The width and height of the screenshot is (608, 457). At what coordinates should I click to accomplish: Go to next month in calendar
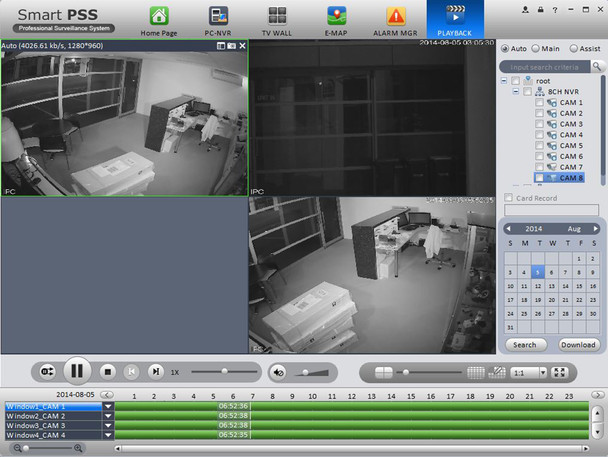[x=595, y=229]
